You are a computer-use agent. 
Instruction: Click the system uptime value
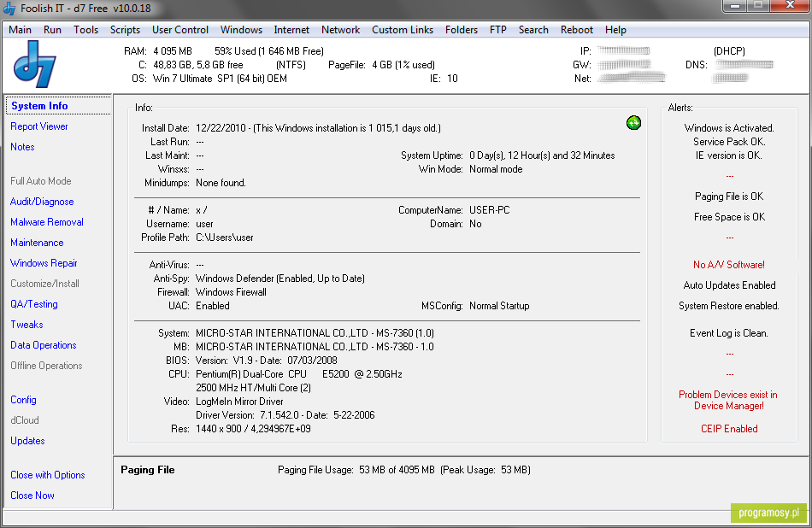pos(542,155)
